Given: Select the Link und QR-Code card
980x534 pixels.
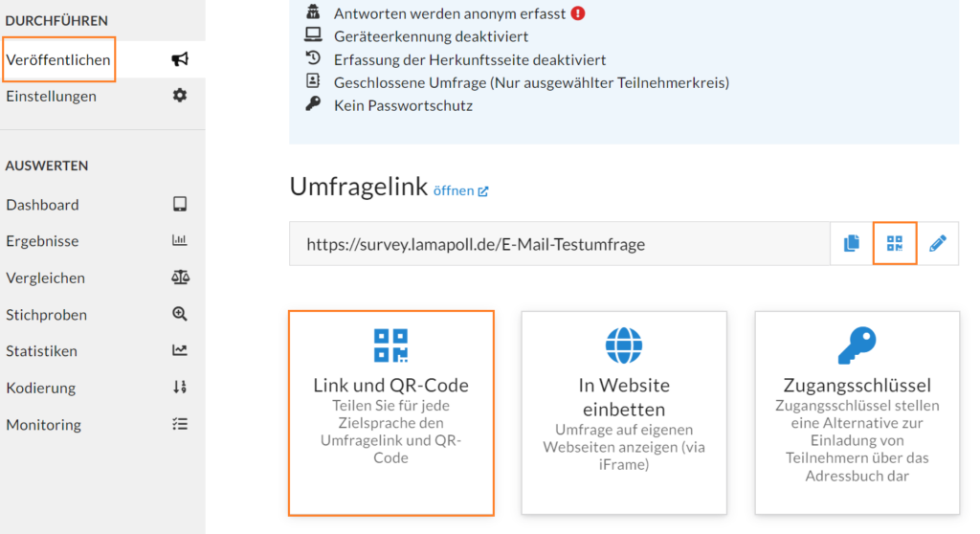Looking at the screenshot, I should pos(391,413).
